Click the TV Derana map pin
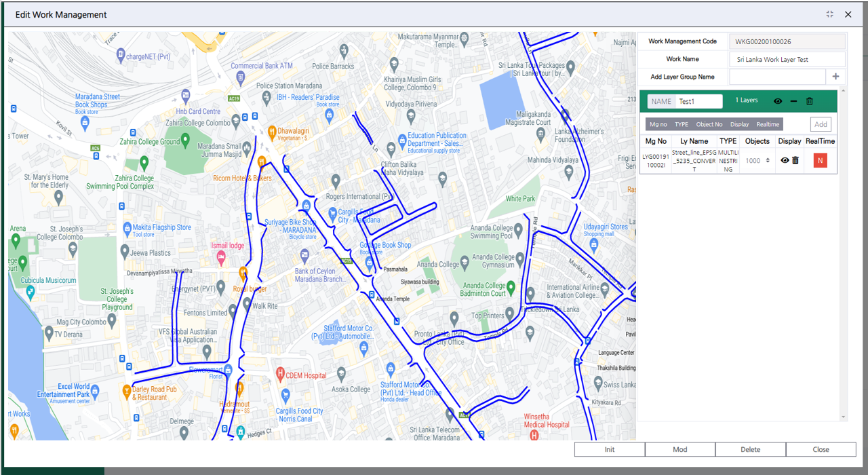The image size is (868, 475). (48, 332)
